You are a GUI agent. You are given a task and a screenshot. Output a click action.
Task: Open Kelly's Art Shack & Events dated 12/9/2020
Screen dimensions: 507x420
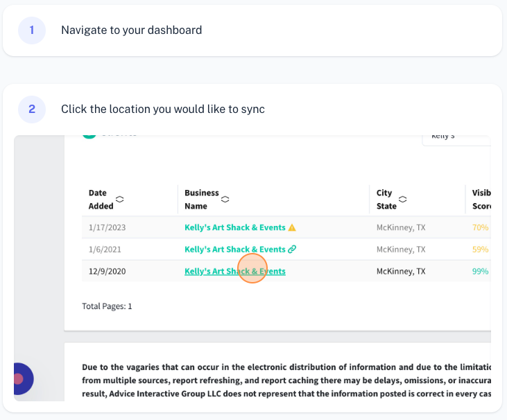(234, 272)
